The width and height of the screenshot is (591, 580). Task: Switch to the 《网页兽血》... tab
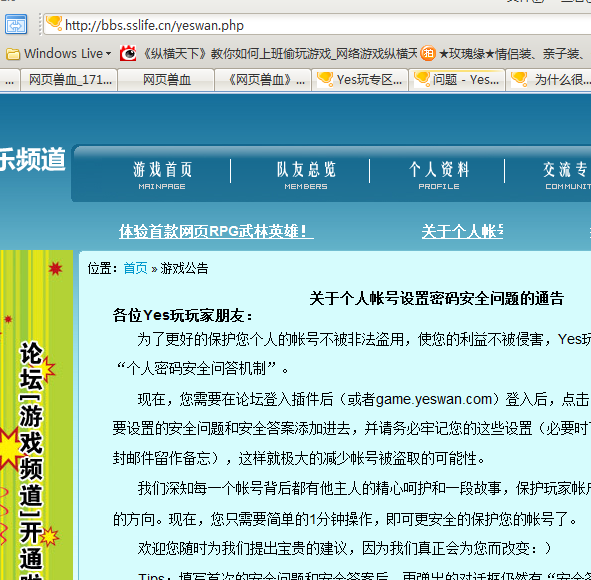click(x=263, y=80)
